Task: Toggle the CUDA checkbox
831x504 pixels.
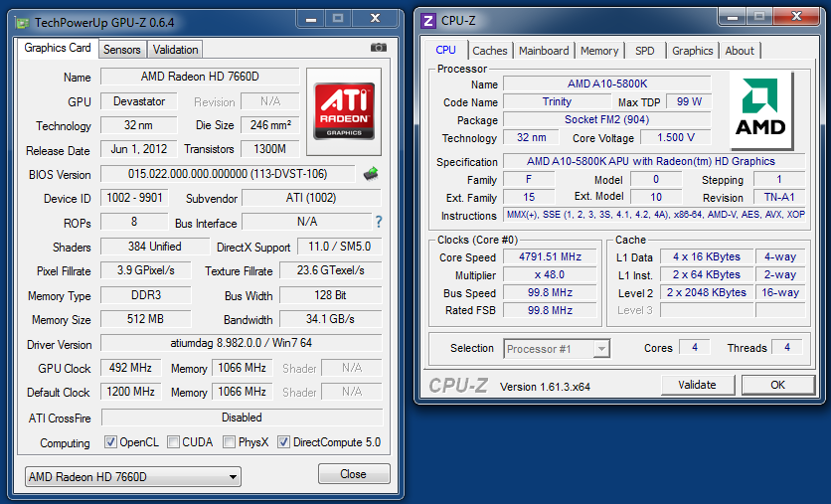Action: tap(173, 442)
